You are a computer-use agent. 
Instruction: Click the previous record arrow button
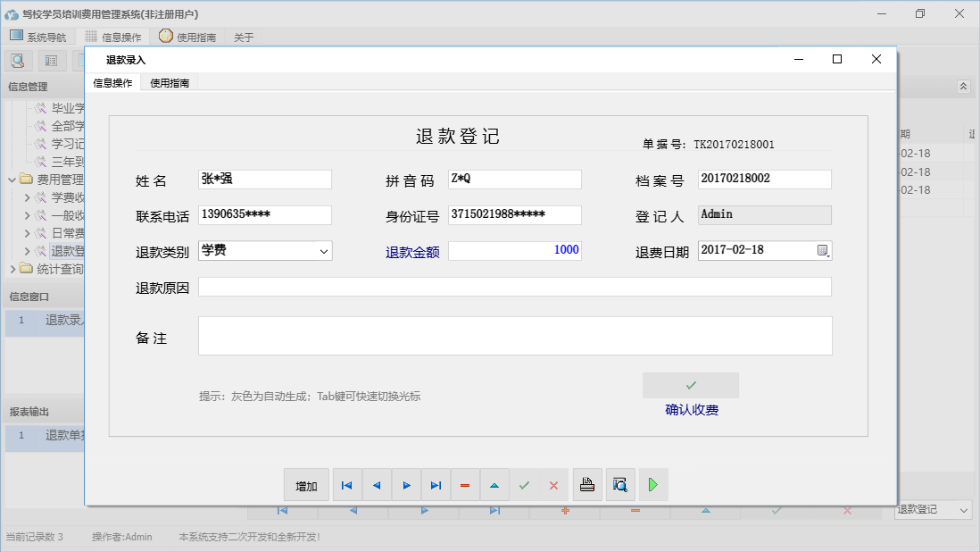(x=377, y=485)
